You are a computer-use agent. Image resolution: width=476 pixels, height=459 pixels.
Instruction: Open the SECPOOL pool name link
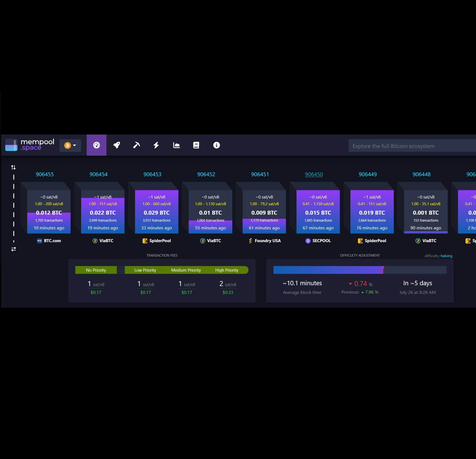(x=322, y=241)
